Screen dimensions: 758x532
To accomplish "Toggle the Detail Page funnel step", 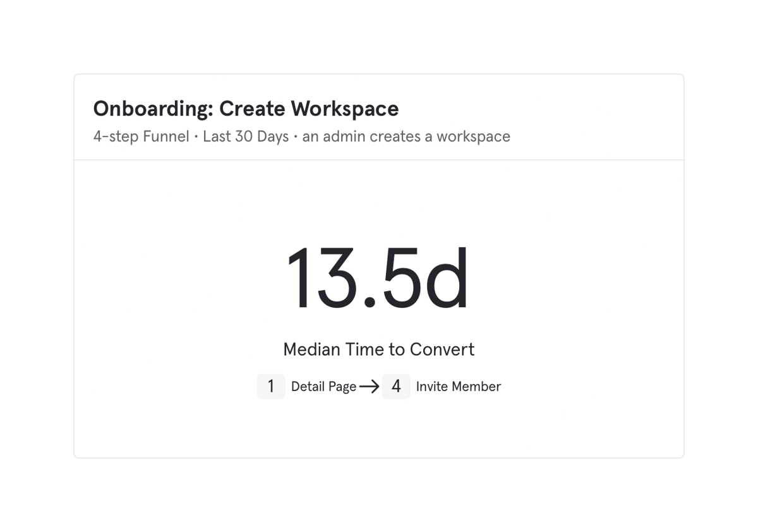I will 323,386.
